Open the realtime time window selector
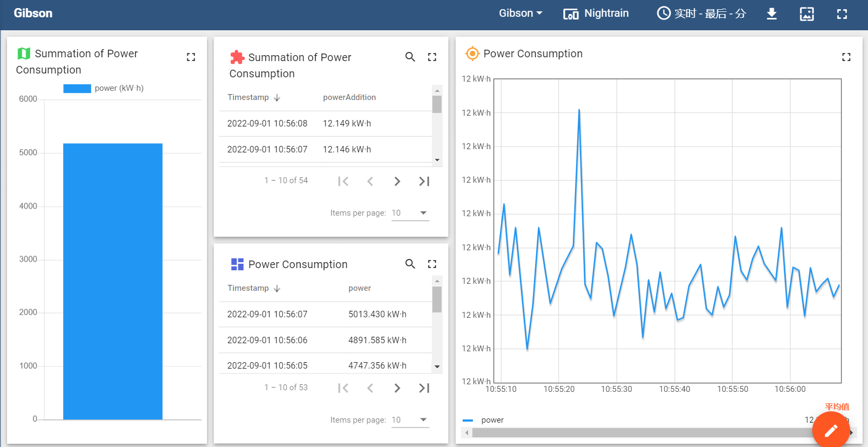Image resolution: width=868 pixels, height=447 pixels. pyautogui.click(x=701, y=14)
